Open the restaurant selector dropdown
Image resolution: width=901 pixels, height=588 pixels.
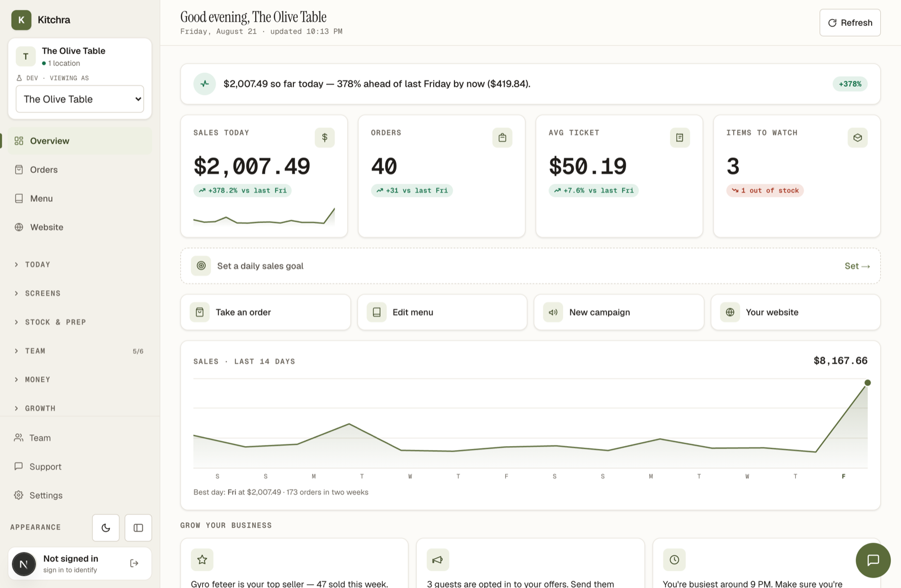tap(80, 99)
